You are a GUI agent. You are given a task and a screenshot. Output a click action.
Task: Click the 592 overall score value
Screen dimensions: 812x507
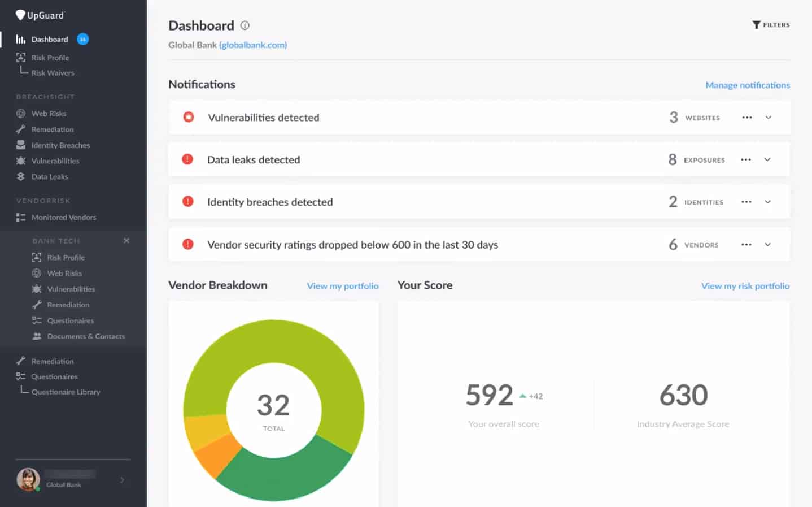[490, 395]
